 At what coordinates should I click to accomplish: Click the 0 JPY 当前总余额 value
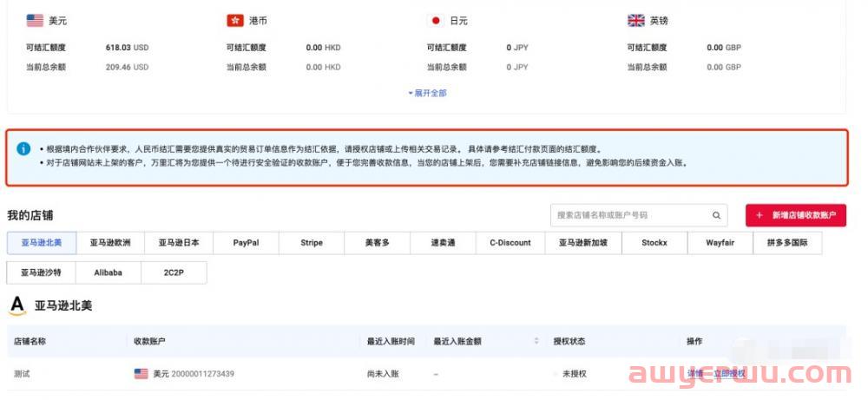(x=517, y=67)
